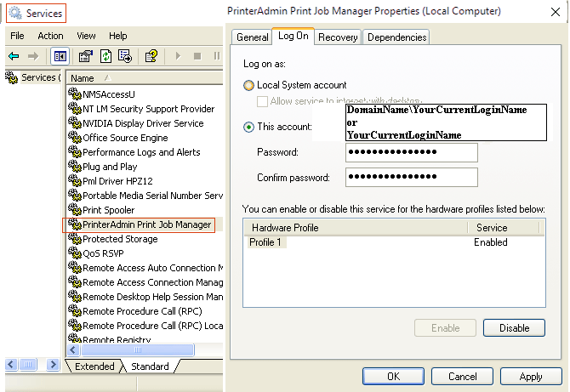Viewport: 570px width, 392px height.
Task: Click the Help toolbar icon
Action: (x=151, y=56)
